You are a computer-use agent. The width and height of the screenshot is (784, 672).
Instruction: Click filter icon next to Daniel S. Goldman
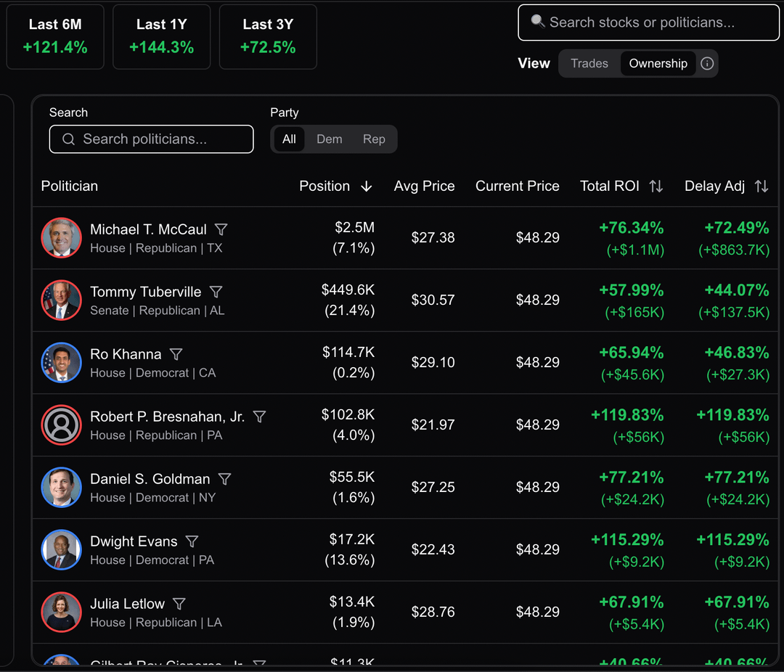coord(225,479)
